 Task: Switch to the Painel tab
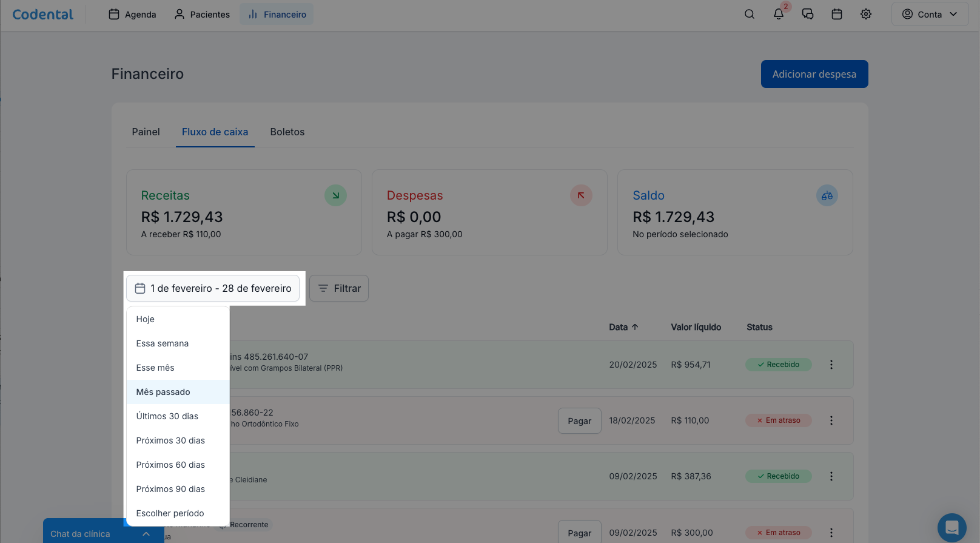[146, 132]
